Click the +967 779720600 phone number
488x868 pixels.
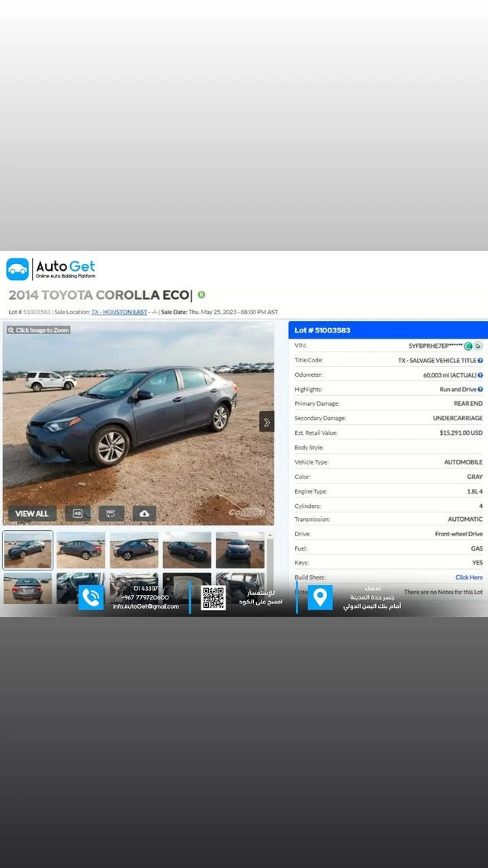(x=145, y=598)
